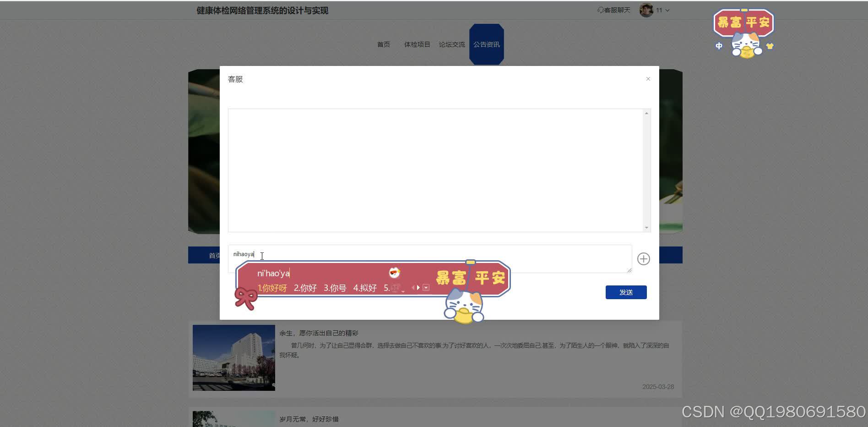Click the previous-page arrow on the IME candidate bar
Screen dimensions: 868x427
coord(413,287)
